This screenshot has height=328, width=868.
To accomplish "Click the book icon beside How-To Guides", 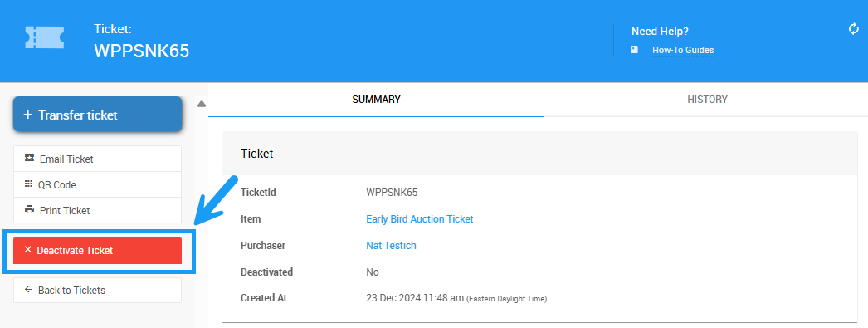I will point(634,50).
